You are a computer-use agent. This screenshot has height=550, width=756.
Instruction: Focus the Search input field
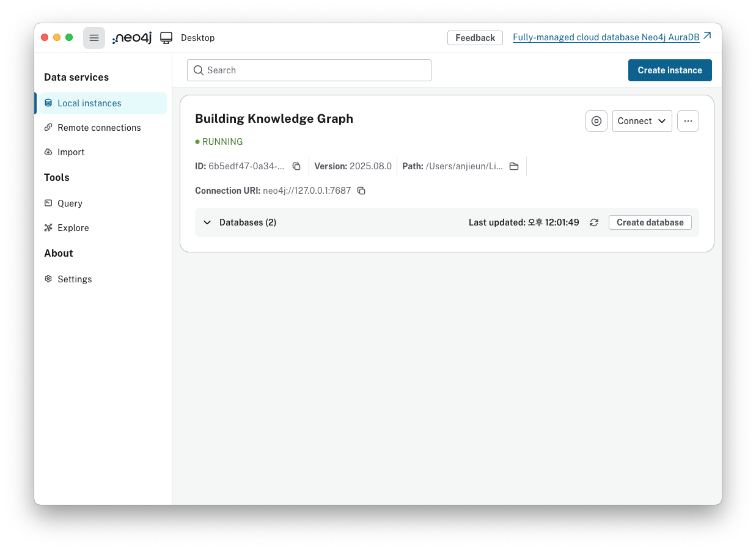[309, 70]
